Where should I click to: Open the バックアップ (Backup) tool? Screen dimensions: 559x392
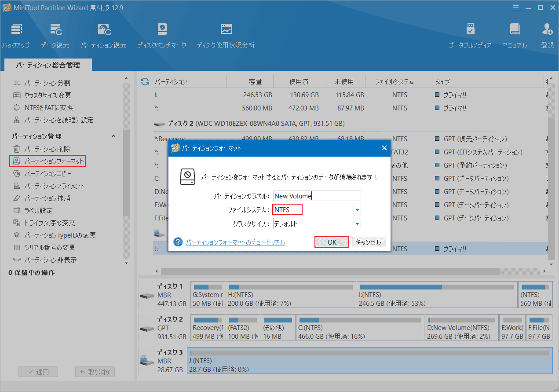[16, 36]
